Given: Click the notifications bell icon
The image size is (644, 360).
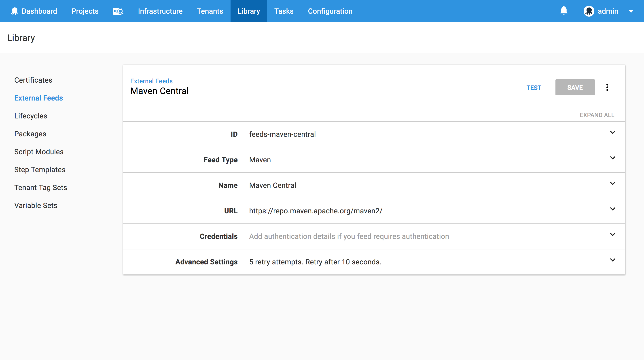Looking at the screenshot, I should [x=564, y=11].
